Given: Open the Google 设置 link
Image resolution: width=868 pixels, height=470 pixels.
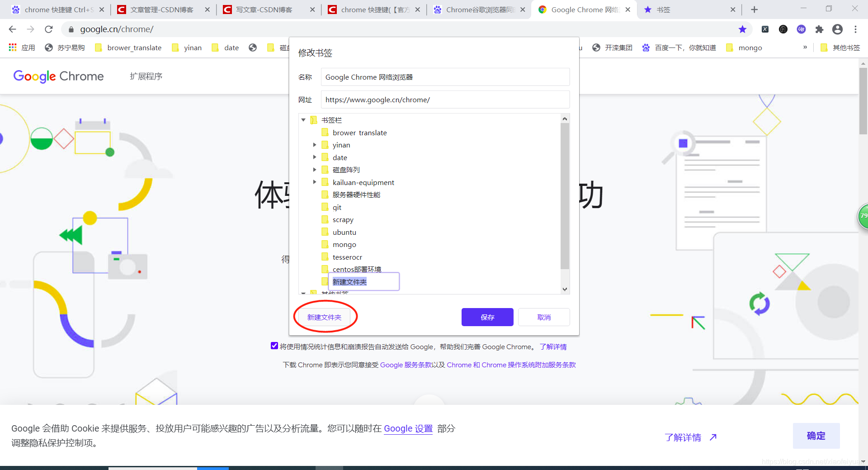Looking at the screenshot, I should click(x=408, y=428).
